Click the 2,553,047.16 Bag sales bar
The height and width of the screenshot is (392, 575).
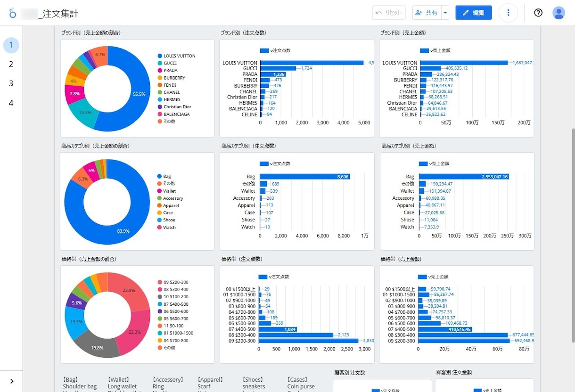(x=465, y=177)
